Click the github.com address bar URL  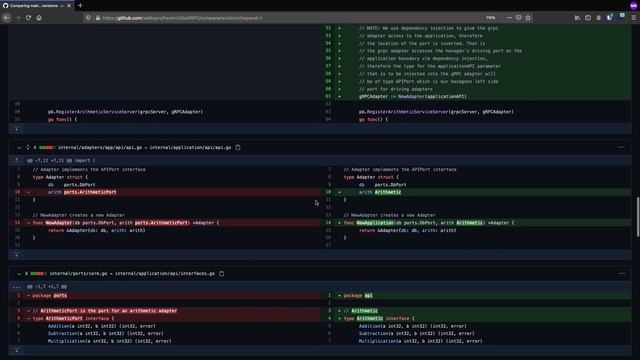[182, 18]
